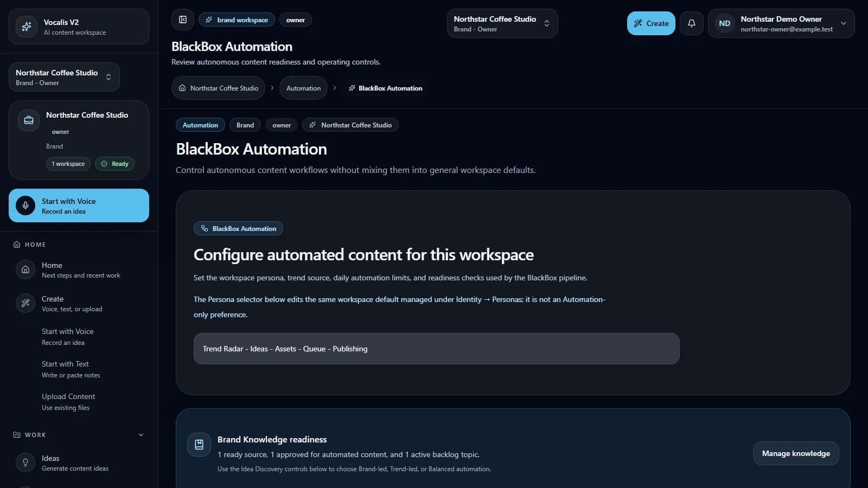The width and height of the screenshot is (868, 488).
Task: Click the Northstar Coffee Studio tag chip
Action: pos(350,125)
